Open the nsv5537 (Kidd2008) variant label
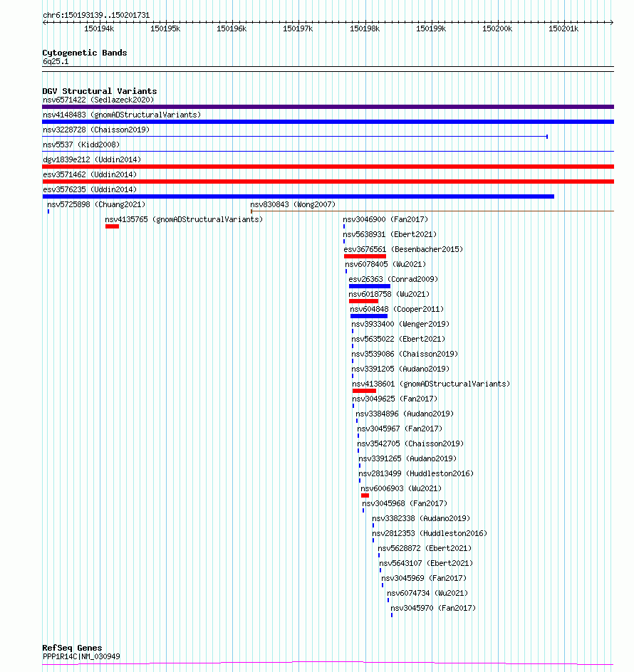 pos(81,145)
